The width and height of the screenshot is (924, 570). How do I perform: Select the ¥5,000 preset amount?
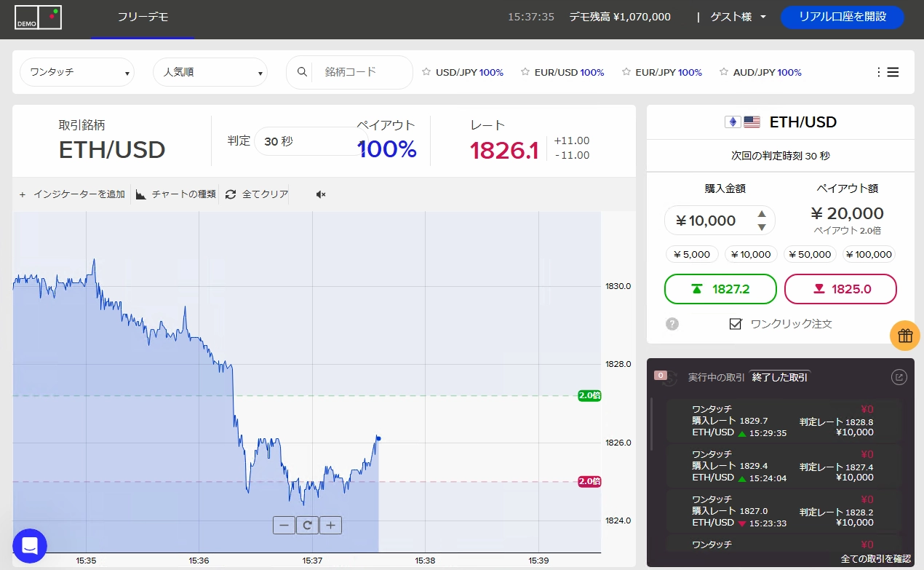tap(692, 254)
